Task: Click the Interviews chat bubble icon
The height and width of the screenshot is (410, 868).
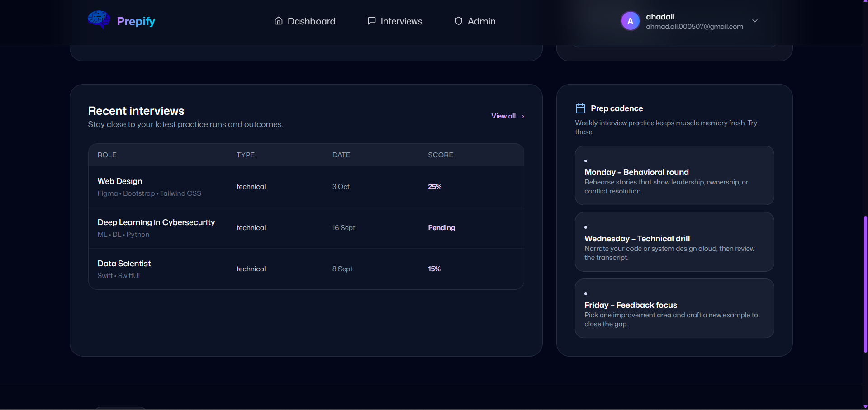Action: pyautogui.click(x=372, y=21)
